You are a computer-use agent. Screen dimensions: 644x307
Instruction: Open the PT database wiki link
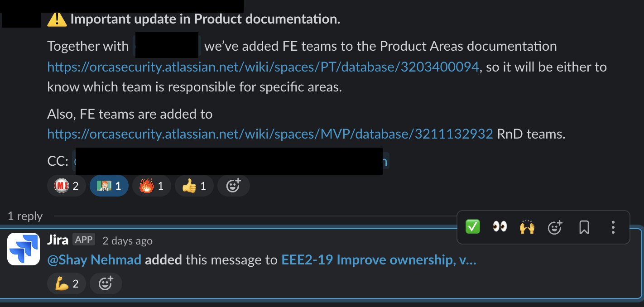(x=263, y=67)
